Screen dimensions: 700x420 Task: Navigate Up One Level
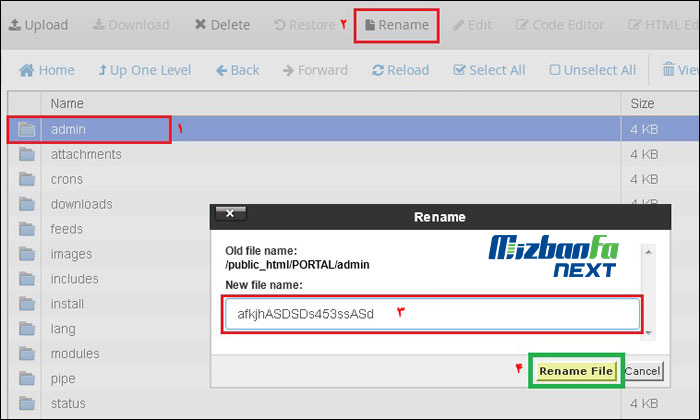tap(144, 70)
